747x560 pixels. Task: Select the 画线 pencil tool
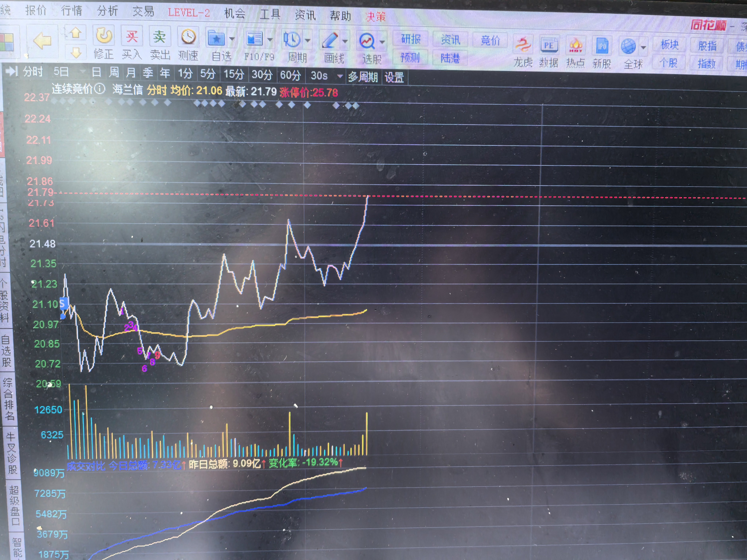pos(330,40)
